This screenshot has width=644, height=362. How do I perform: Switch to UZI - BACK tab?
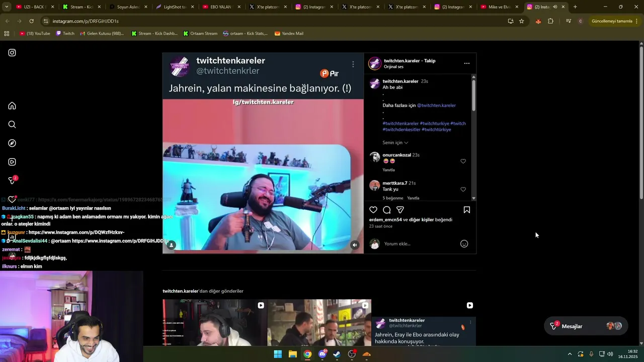click(34, 7)
